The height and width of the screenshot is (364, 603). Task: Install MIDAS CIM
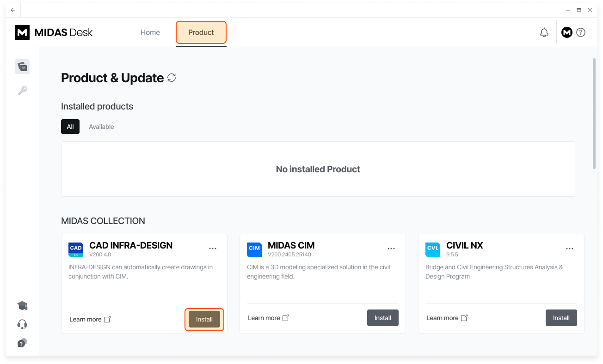383,318
